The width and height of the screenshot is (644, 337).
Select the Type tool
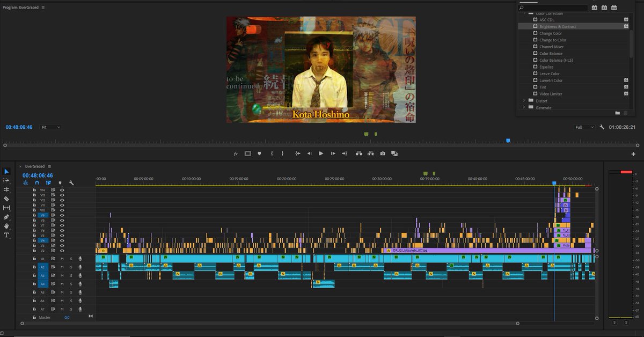coord(6,235)
